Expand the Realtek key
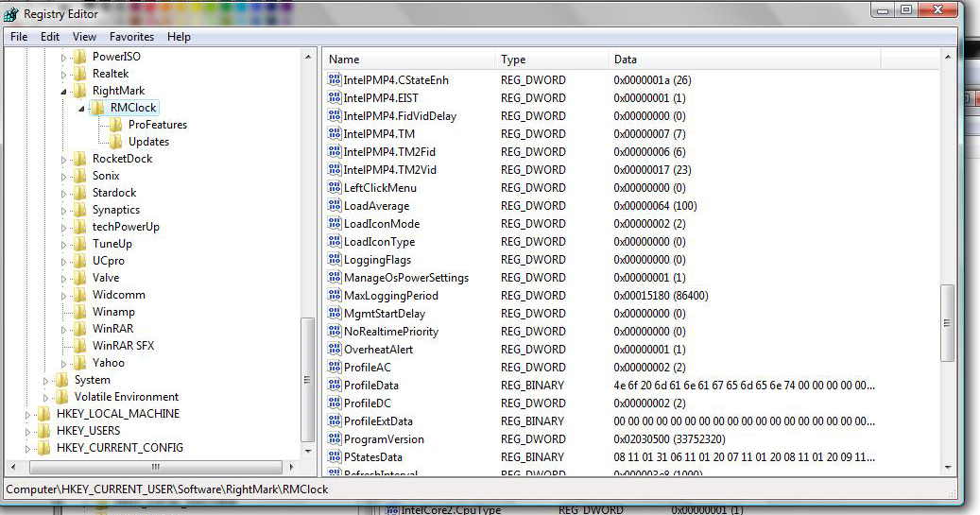Image resolution: width=980 pixels, height=515 pixels. click(63, 75)
